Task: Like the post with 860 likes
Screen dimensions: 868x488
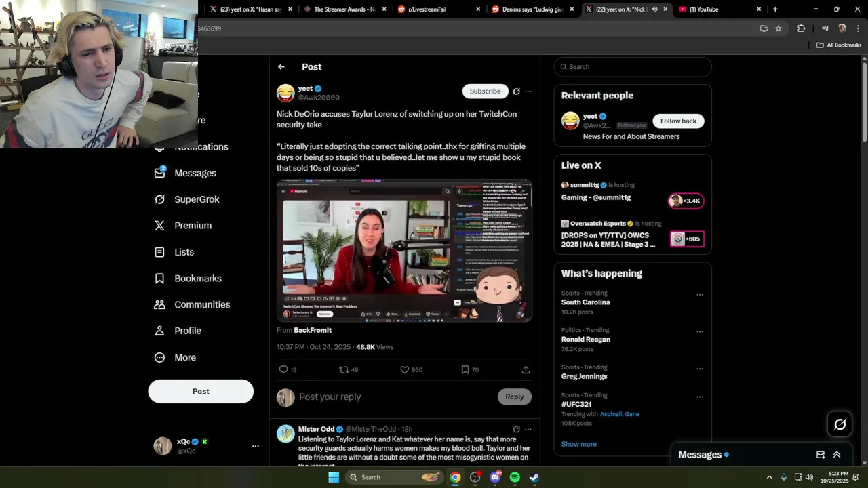Action: [404, 369]
